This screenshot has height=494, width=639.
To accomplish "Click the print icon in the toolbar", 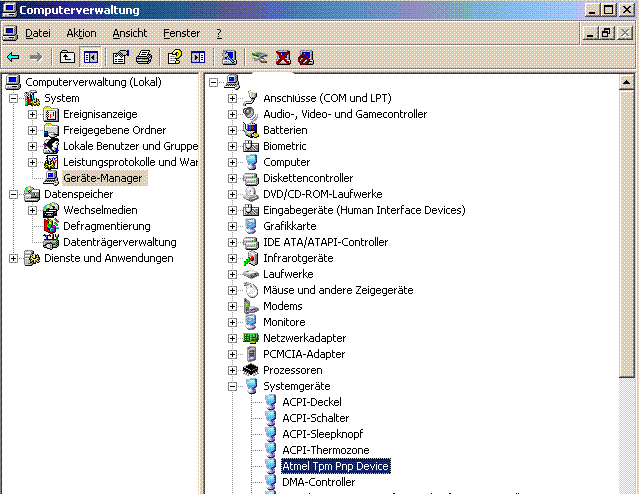I will point(144,57).
